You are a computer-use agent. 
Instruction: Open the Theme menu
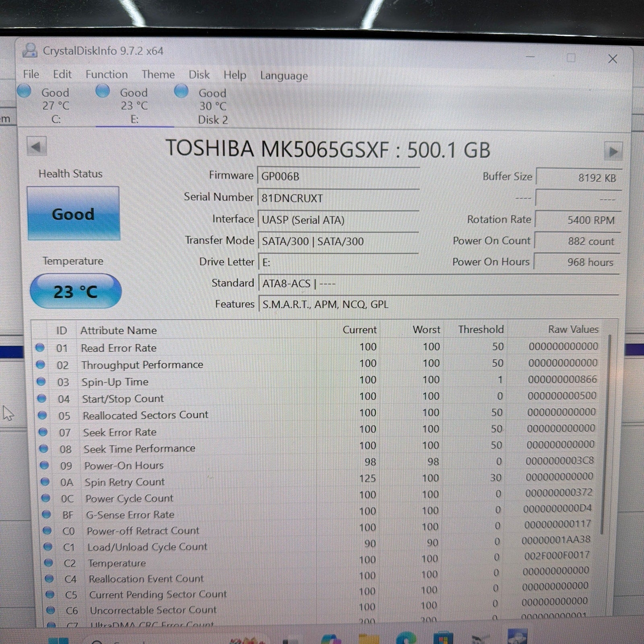pyautogui.click(x=158, y=75)
